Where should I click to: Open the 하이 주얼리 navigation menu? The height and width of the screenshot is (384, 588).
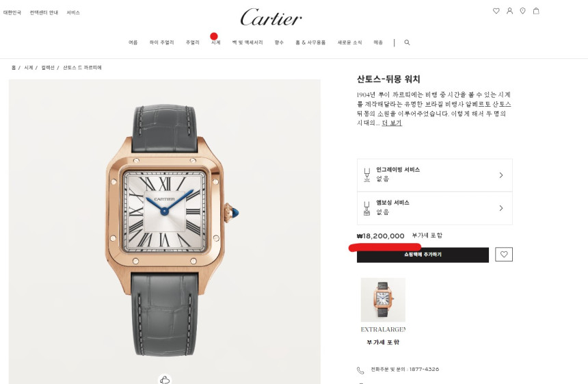pyautogui.click(x=161, y=42)
